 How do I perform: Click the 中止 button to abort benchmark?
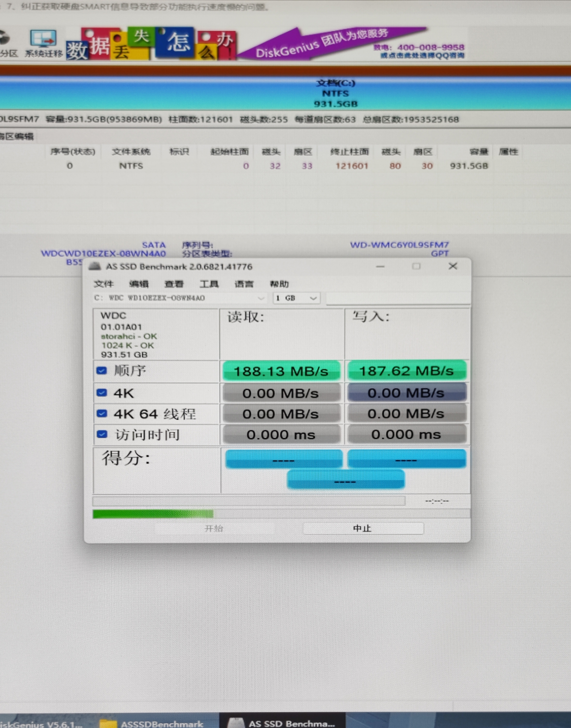[363, 528]
